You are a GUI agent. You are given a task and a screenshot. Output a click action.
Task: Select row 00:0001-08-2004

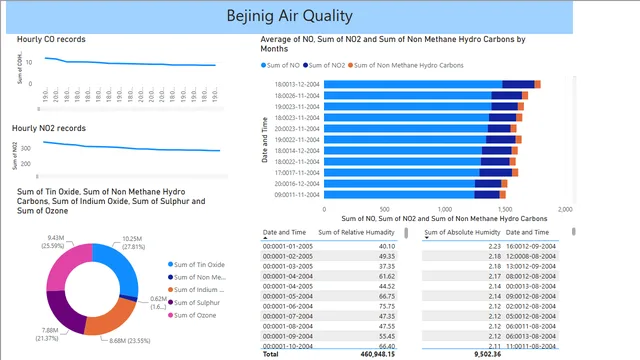click(329, 326)
